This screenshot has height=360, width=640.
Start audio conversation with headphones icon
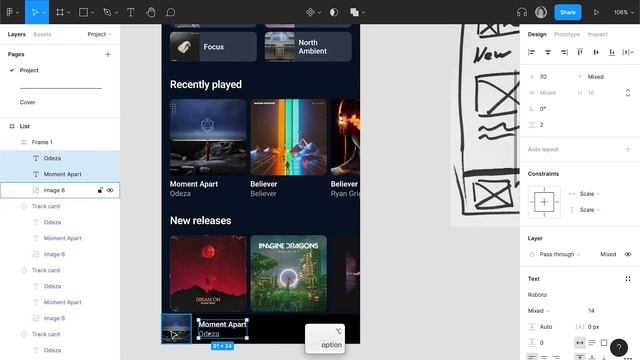[x=522, y=12]
